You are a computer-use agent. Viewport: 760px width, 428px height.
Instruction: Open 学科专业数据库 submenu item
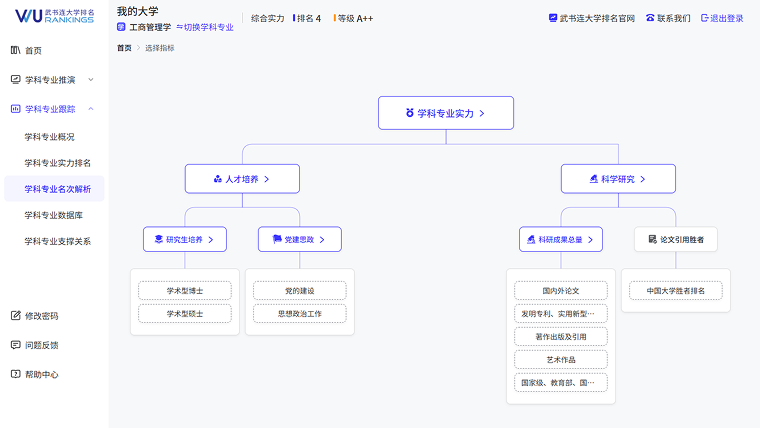tap(53, 215)
